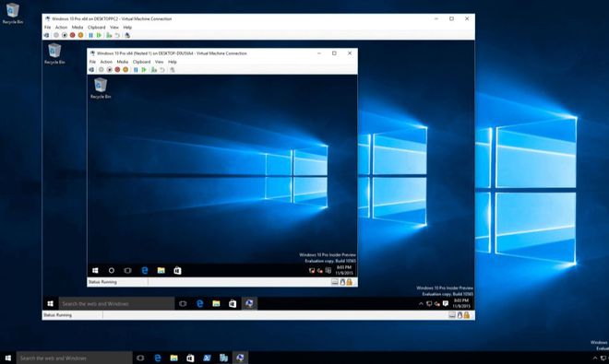Open Clipboard menu in Nested 1 VM window
Image resolution: width=609 pixels, height=364 pixels.
[x=141, y=62]
